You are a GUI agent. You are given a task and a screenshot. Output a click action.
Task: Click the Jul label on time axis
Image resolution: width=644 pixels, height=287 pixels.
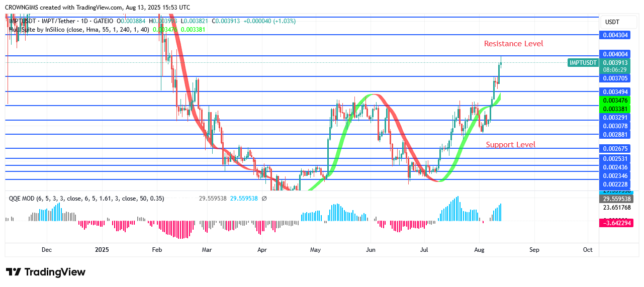(x=424, y=249)
